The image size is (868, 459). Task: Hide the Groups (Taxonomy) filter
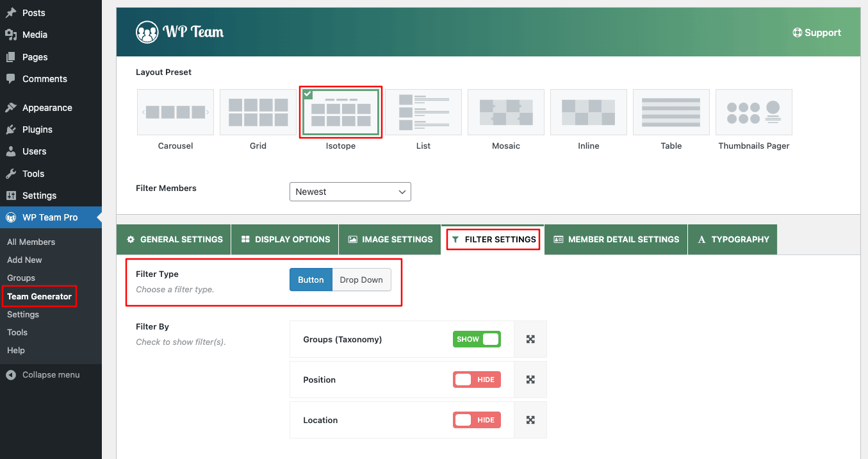click(x=477, y=338)
